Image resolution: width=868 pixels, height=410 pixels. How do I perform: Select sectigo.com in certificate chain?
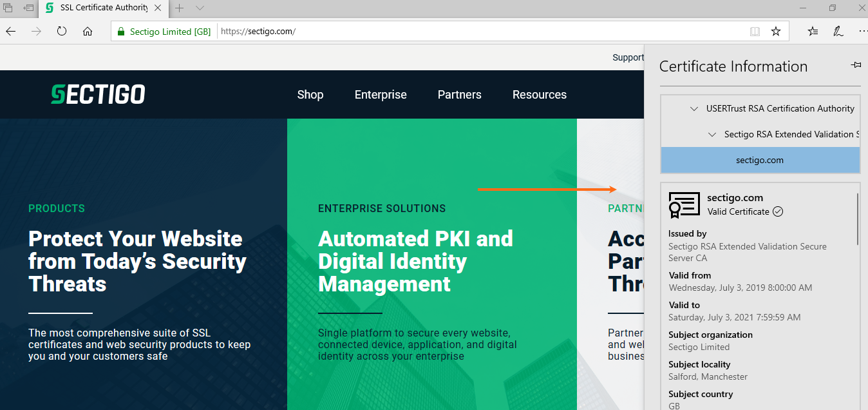760,160
